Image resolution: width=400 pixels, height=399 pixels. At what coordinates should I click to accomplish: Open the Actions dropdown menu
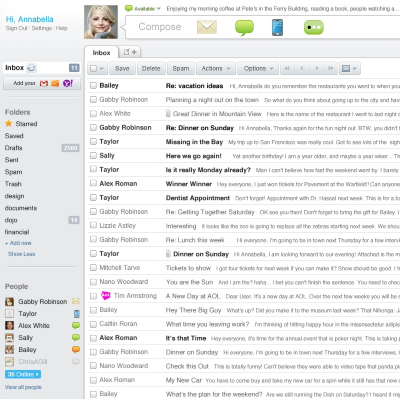click(216, 68)
